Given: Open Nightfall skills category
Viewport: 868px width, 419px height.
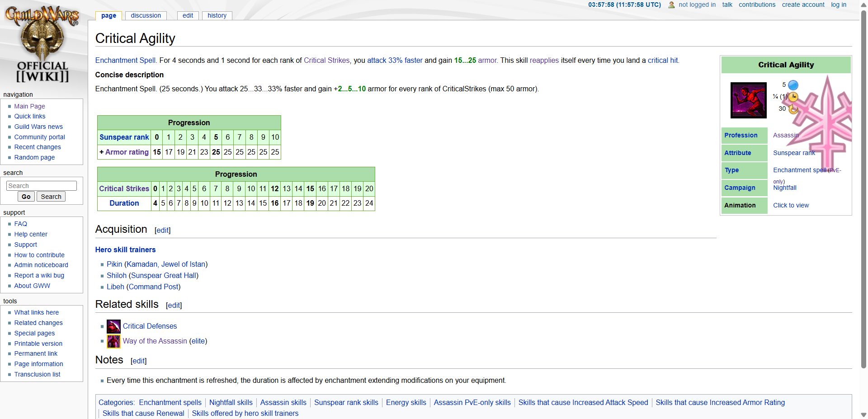Looking at the screenshot, I should pyautogui.click(x=231, y=402).
